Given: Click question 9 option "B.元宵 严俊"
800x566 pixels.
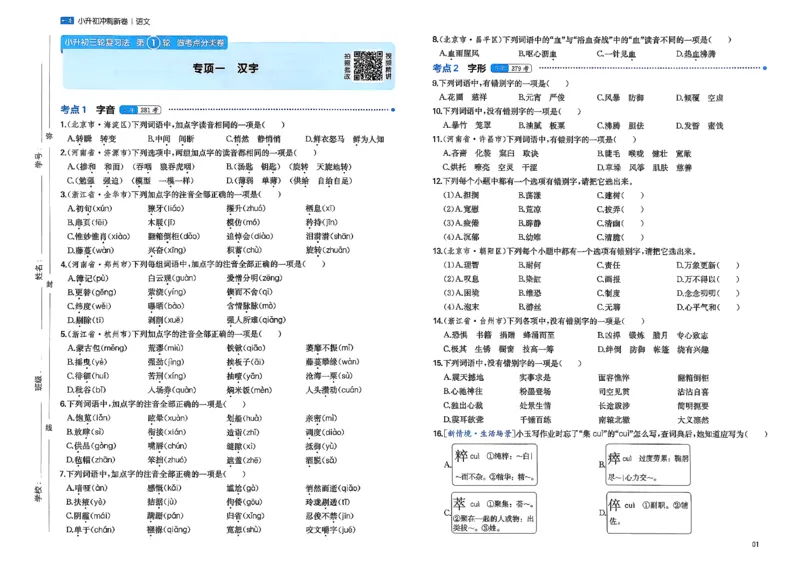Looking at the screenshot, I should (541, 97).
